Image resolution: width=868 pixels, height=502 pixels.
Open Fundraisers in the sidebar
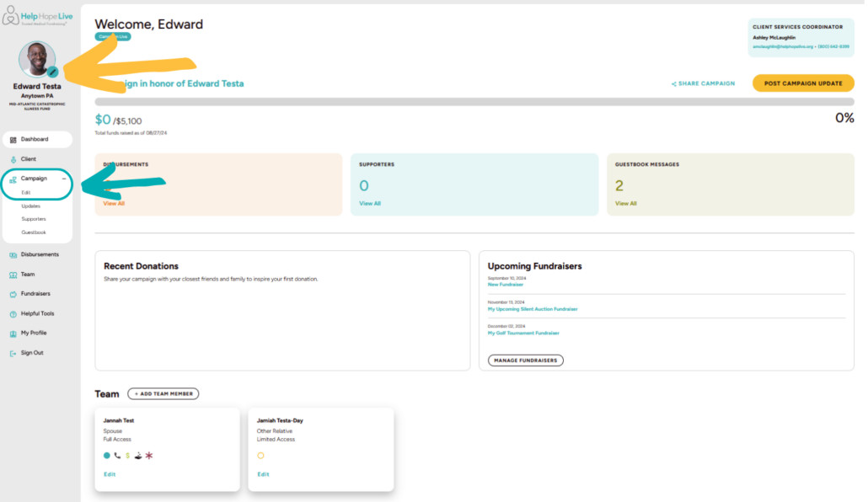[35, 294]
